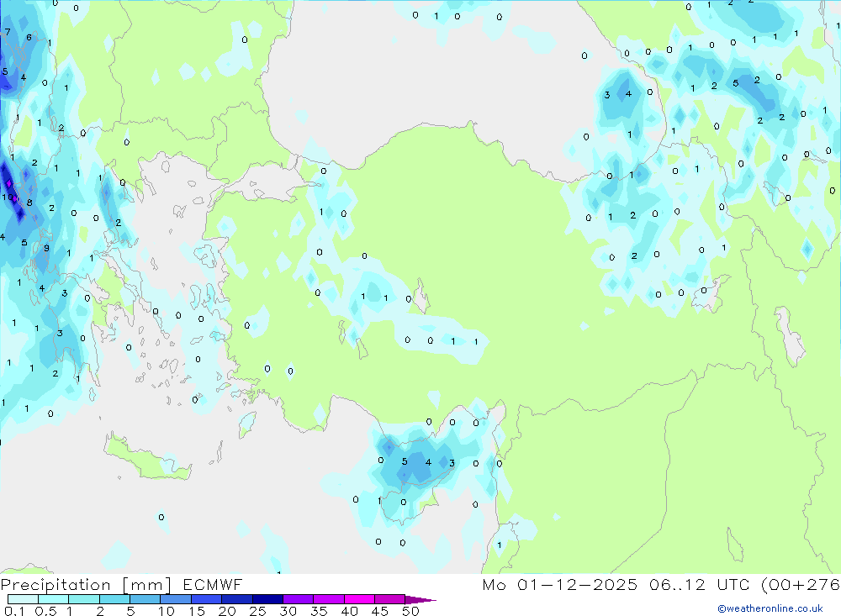Image resolution: width=841 pixels, height=616 pixels.
Task: Click the "30" legend scale label
Action: [288, 611]
